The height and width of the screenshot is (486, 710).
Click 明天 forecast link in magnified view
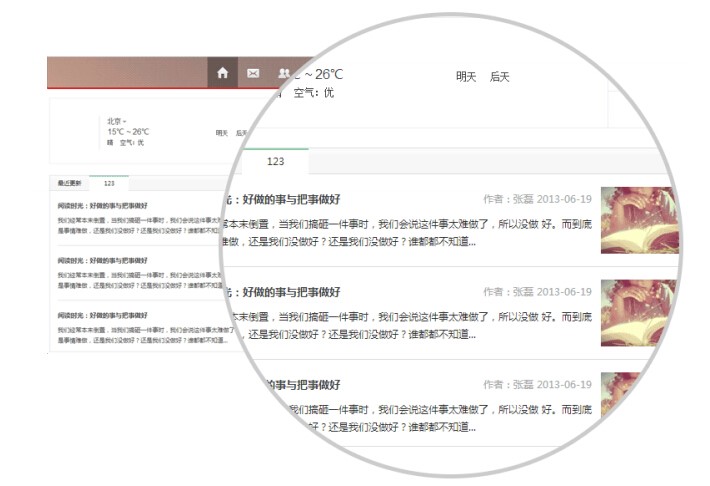pyautogui.click(x=466, y=77)
